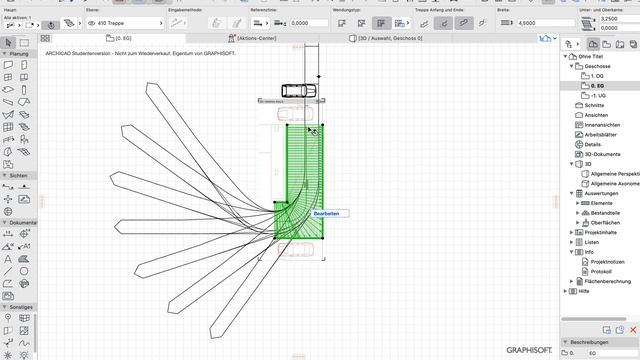Choose the Wall tool under Planung
The image size is (640, 360).
8,65
